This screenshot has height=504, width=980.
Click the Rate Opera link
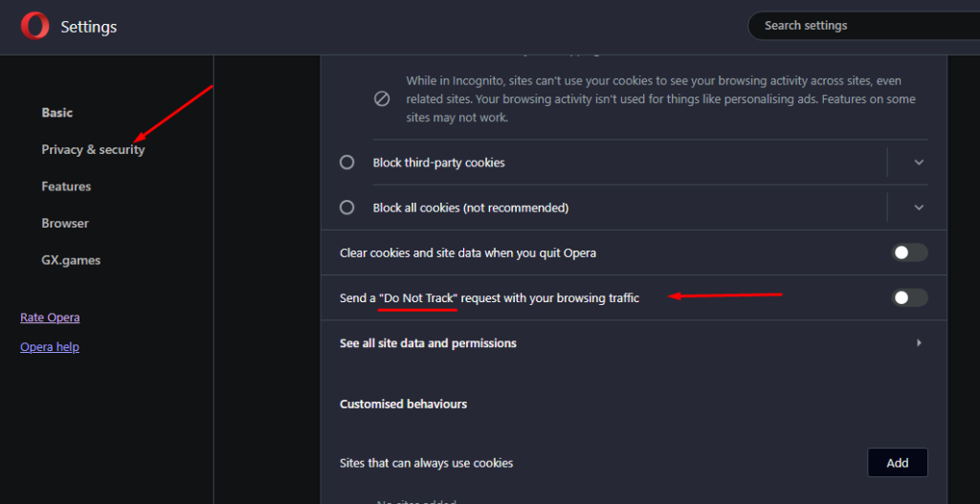click(50, 318)
